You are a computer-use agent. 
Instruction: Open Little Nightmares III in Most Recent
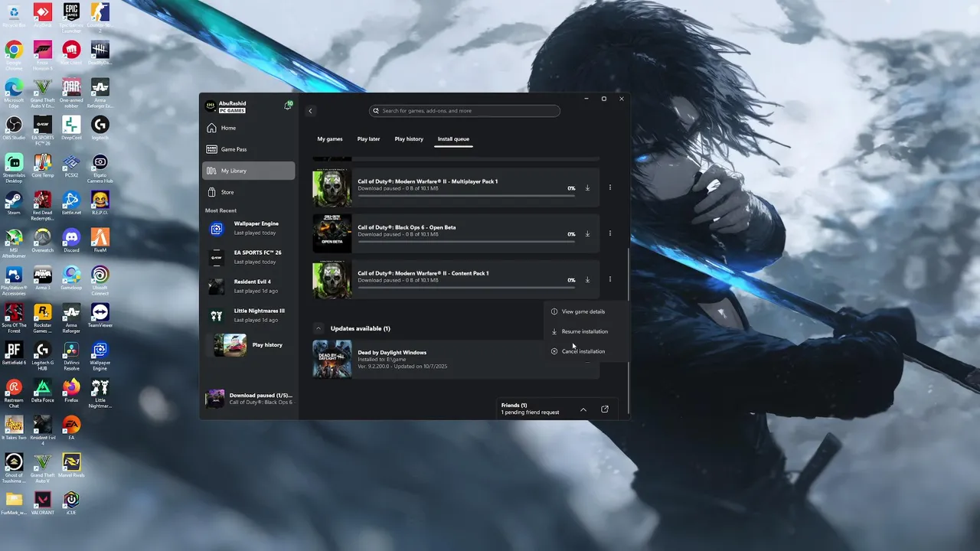coord(249,315)
